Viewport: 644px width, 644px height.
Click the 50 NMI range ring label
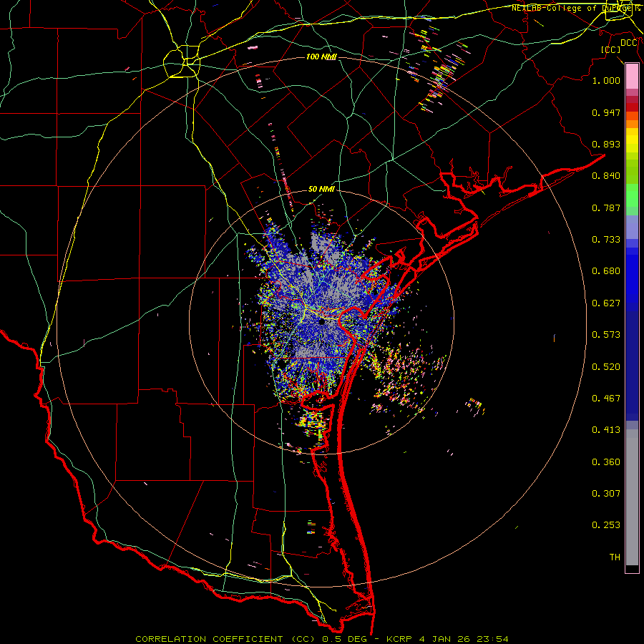pyautogui.click(x=321, y=190)
